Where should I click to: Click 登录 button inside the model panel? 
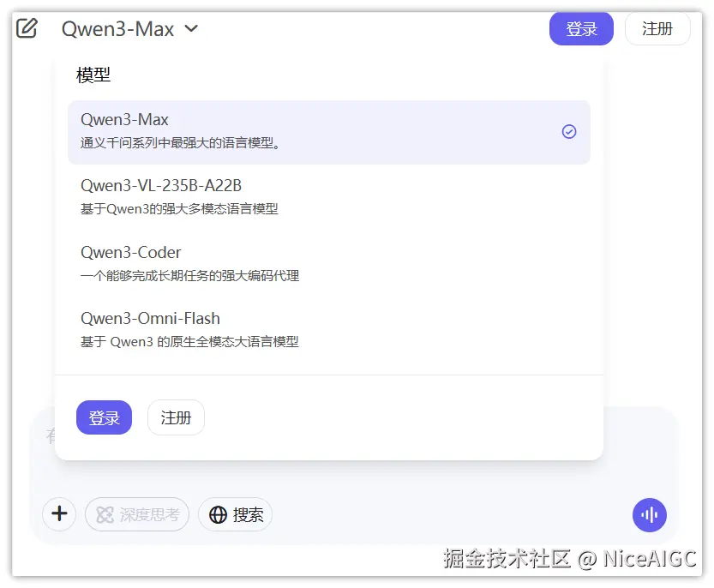pos(104,417)
